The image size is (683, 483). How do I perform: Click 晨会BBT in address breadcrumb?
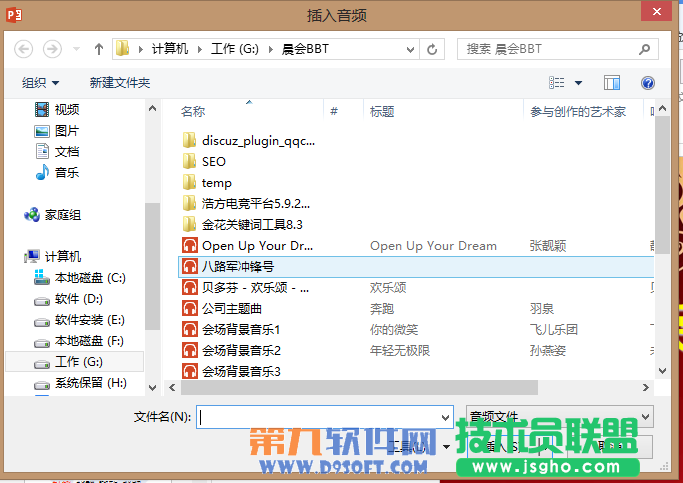pos(305,49)
